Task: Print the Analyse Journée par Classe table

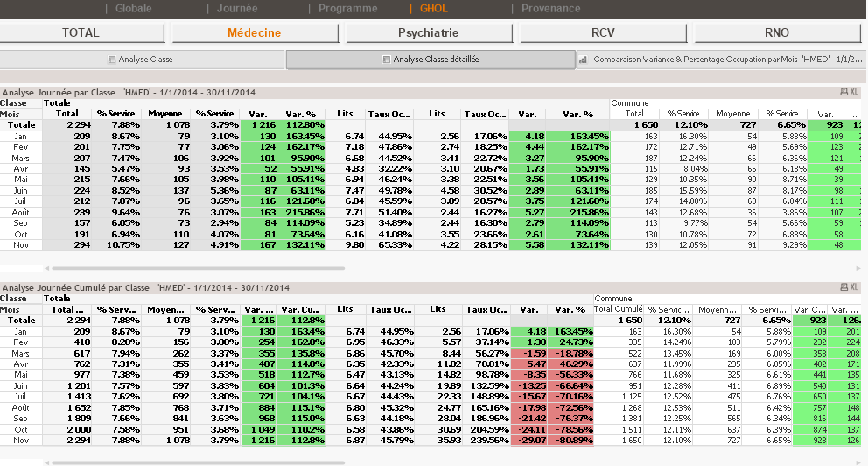Action: point(843,92)
